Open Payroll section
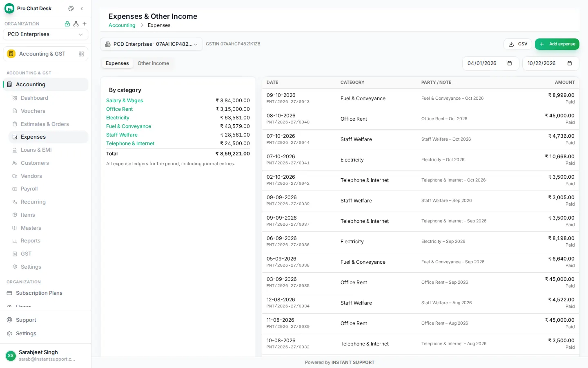The width and height of the screenshot is (588, 368). tap(48, 189)
